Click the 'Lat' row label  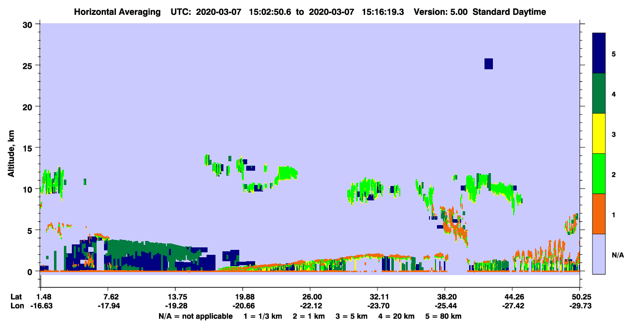[x=16, y=297]
